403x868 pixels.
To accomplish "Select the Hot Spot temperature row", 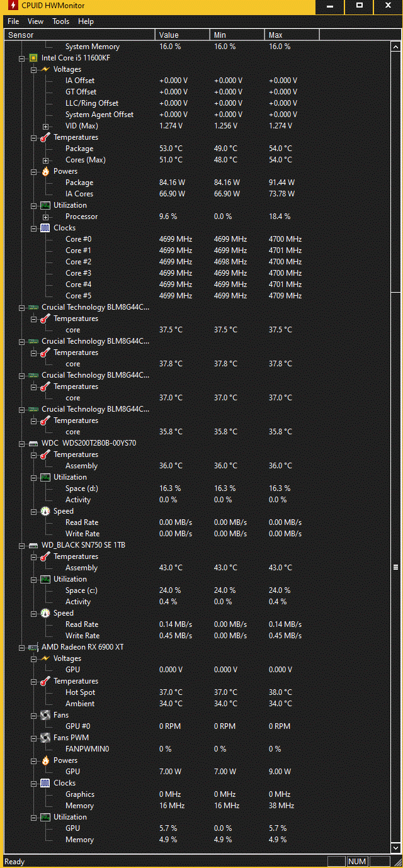I will point(81,692).
